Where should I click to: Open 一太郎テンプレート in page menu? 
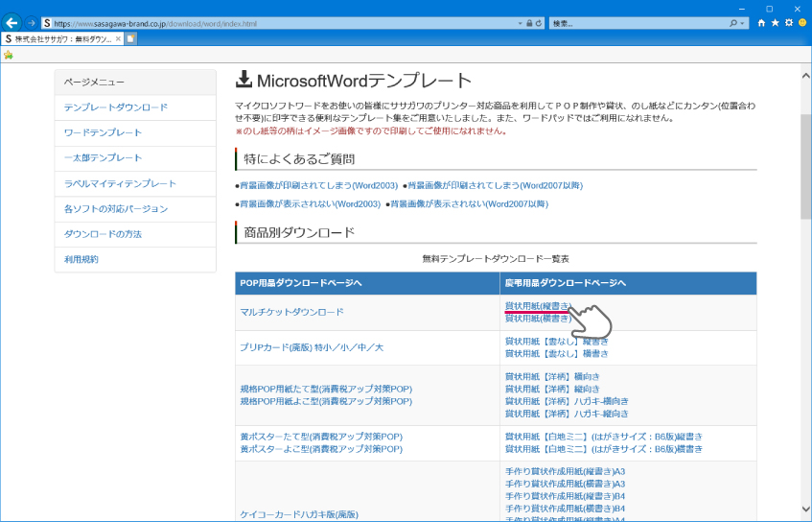103,157
